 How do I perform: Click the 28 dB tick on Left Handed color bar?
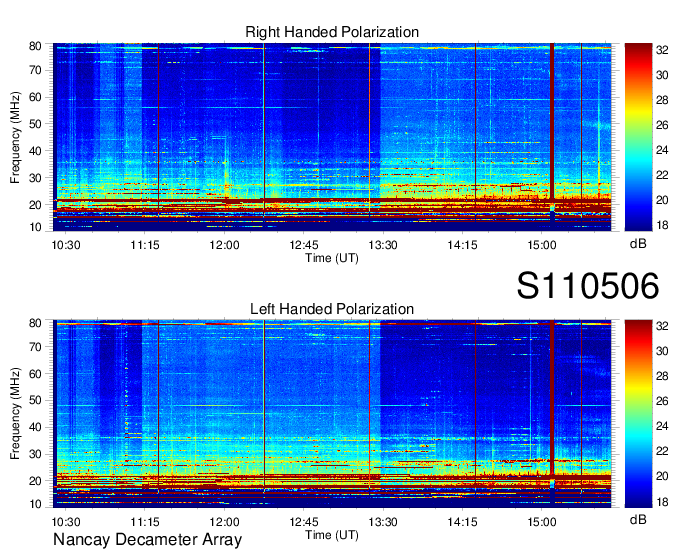[662, 376]
